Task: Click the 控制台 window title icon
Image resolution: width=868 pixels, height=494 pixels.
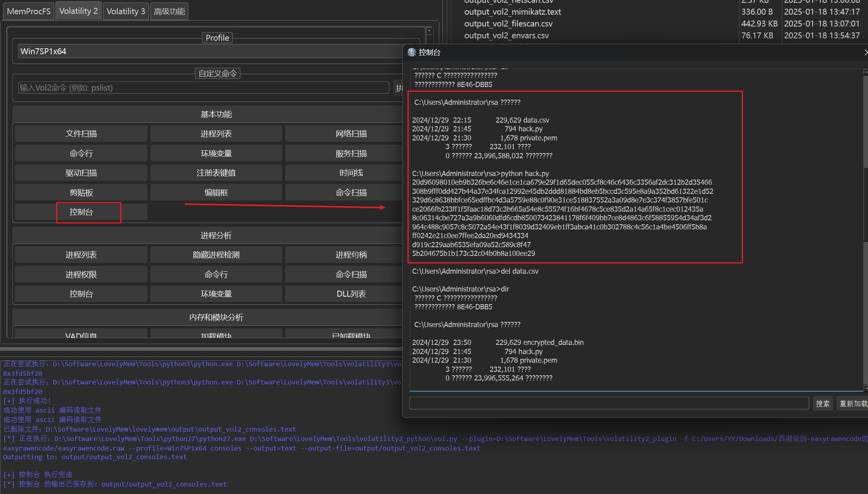Action: click(x=412, y=52)
